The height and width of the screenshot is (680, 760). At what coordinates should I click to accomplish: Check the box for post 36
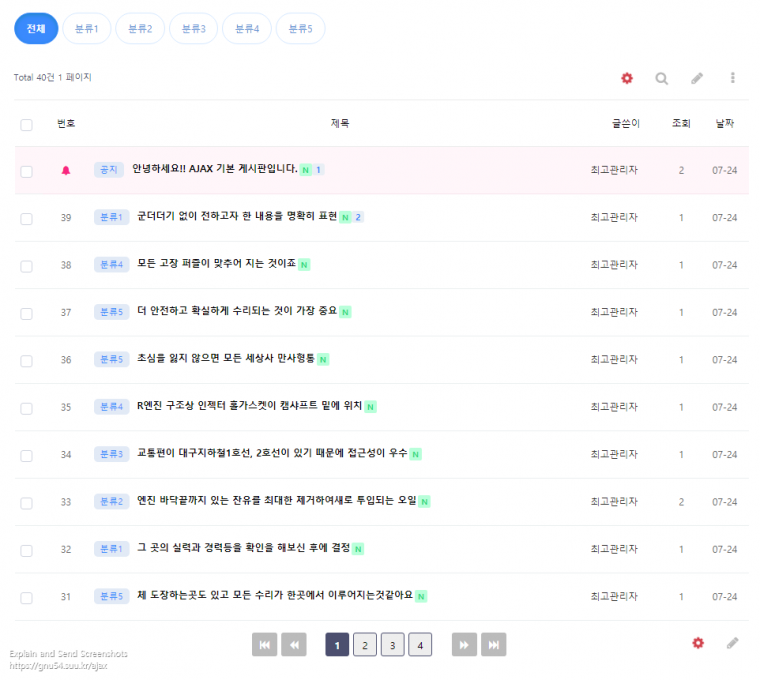[x=27, y=361]
